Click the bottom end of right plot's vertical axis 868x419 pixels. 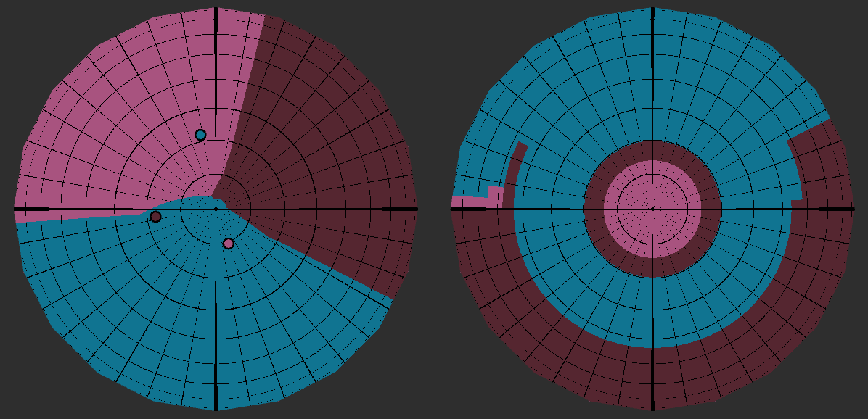pos(652,407)
